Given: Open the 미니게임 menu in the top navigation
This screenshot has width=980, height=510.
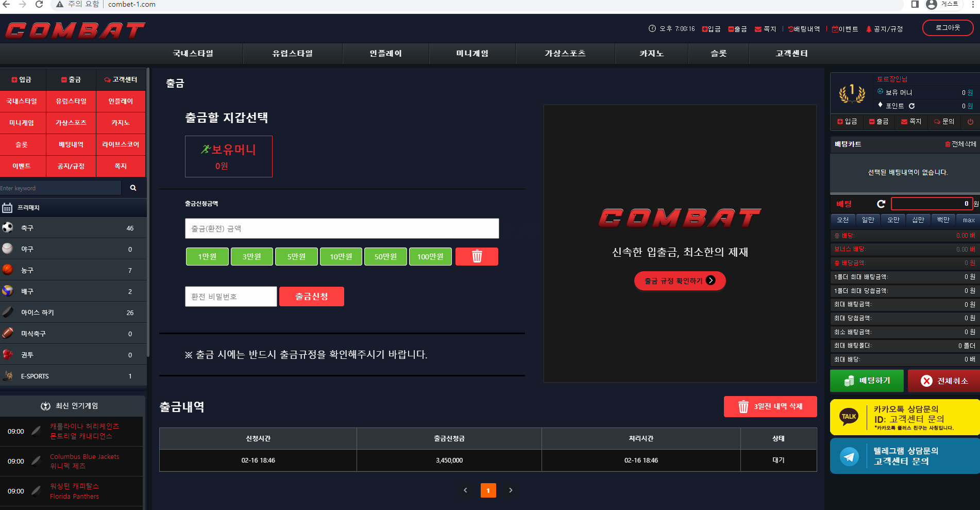Looking at the screenshot, I should tap(472, 54).
